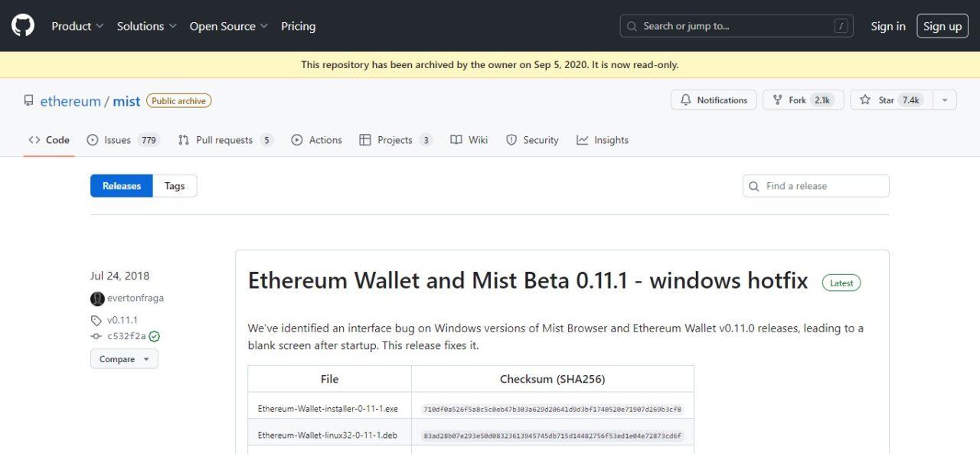Image resolution: width=980 pixels, height=454 pixels.
Task: Open the Ethereum Wallet and Mist Beta 0.11.1 title
Action: (x=528, y=281)
